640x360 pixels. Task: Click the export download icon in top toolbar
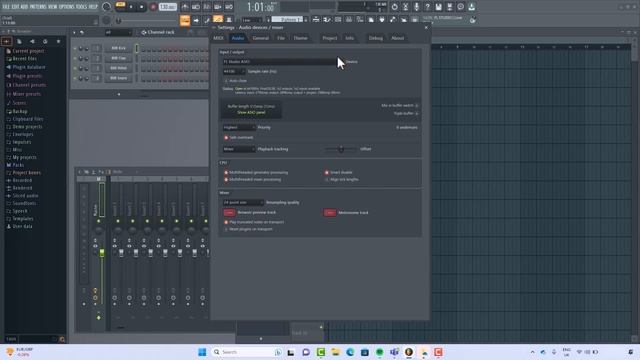[471, 7]
